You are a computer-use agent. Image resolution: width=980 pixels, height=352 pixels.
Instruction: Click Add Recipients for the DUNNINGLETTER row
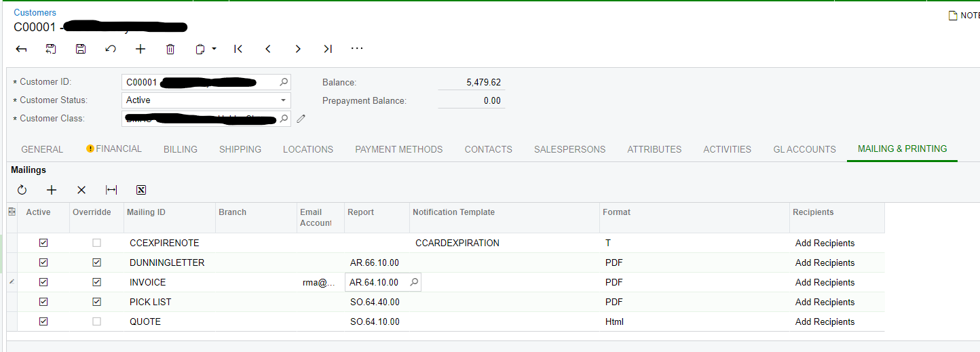point(825,262)
